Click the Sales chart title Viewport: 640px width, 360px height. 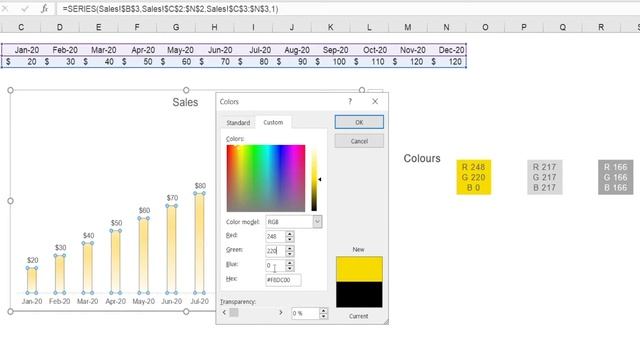click(185, 102)
